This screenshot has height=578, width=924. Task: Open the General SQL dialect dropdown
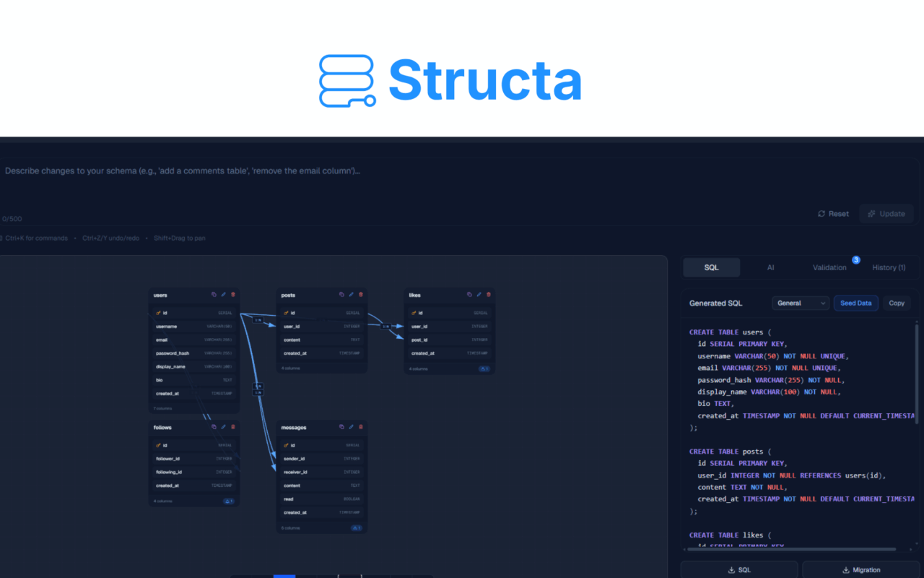(x=801, y=303)
